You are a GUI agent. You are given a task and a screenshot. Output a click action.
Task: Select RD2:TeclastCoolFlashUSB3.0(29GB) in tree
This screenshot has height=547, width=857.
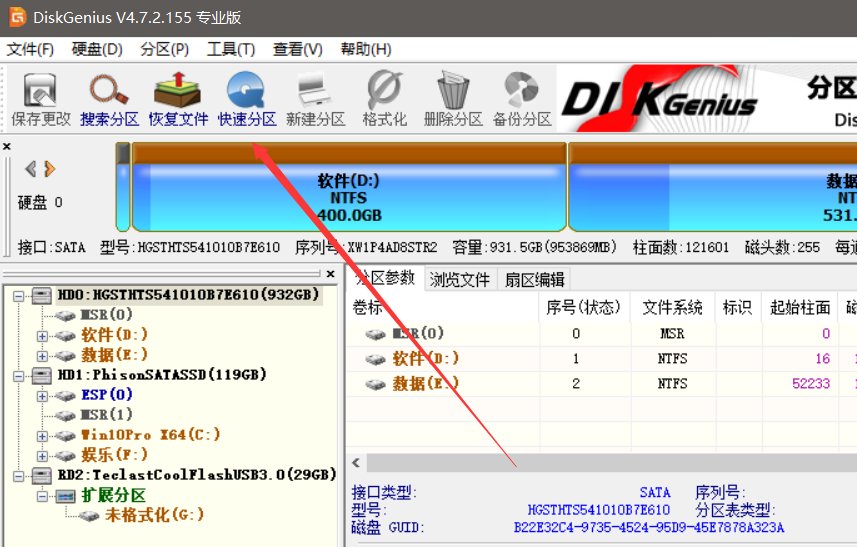197,474
